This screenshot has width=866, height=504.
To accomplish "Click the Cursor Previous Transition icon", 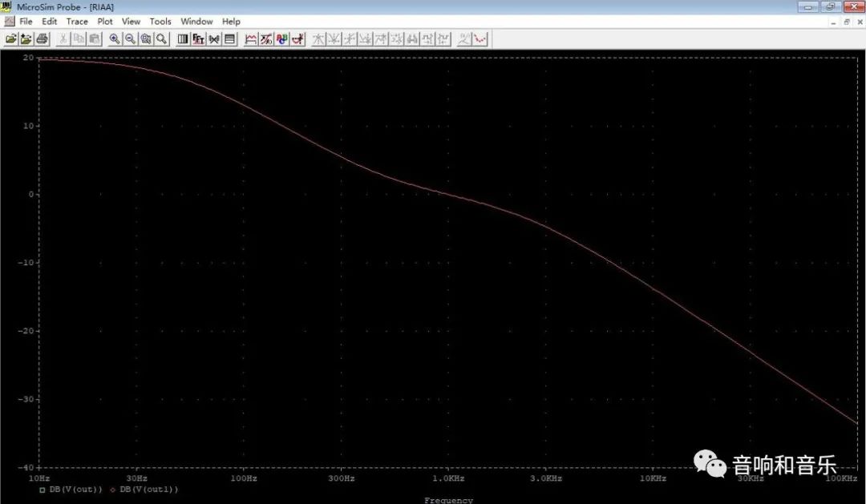I will pyautogui.click(x=444, y=38).
